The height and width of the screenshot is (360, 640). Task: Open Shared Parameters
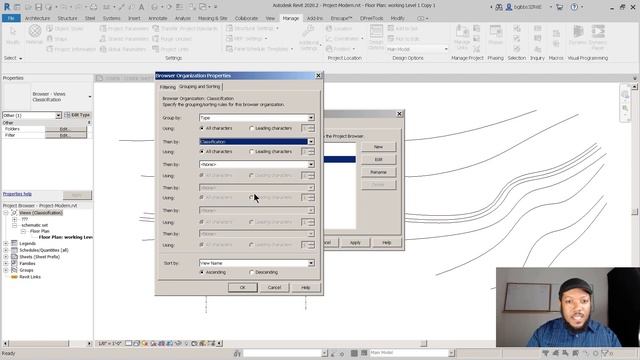click(x=124, y=39)
